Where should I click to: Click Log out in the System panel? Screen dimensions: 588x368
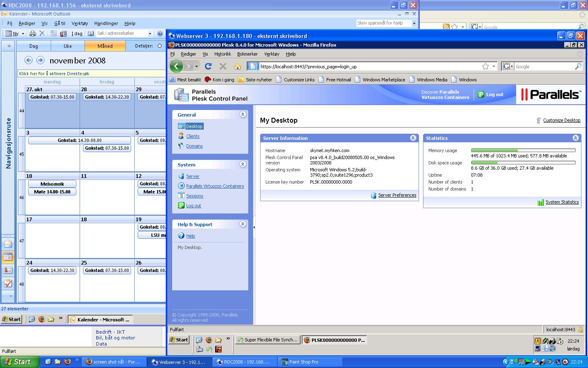point(194,206)
